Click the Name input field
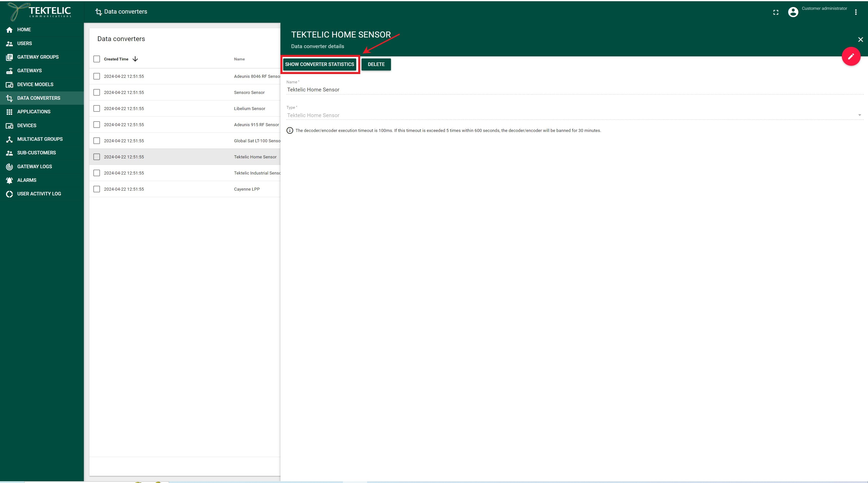 tap(574, 90)
